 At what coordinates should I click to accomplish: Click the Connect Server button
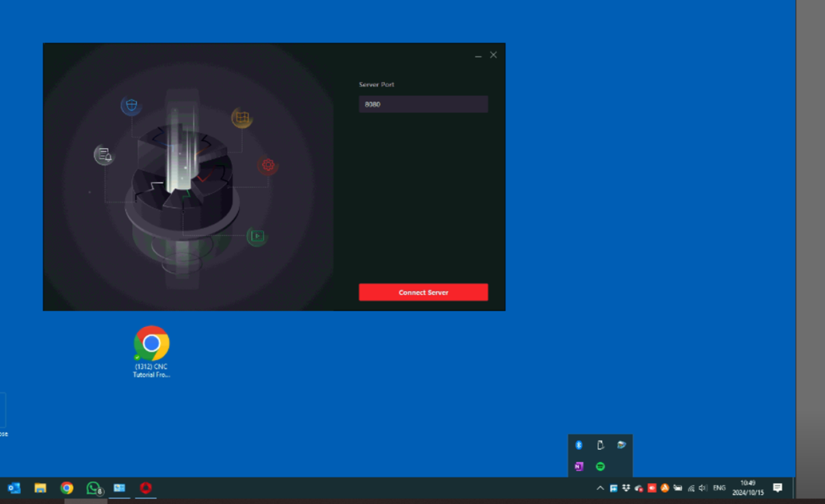(x=423, y=292)
